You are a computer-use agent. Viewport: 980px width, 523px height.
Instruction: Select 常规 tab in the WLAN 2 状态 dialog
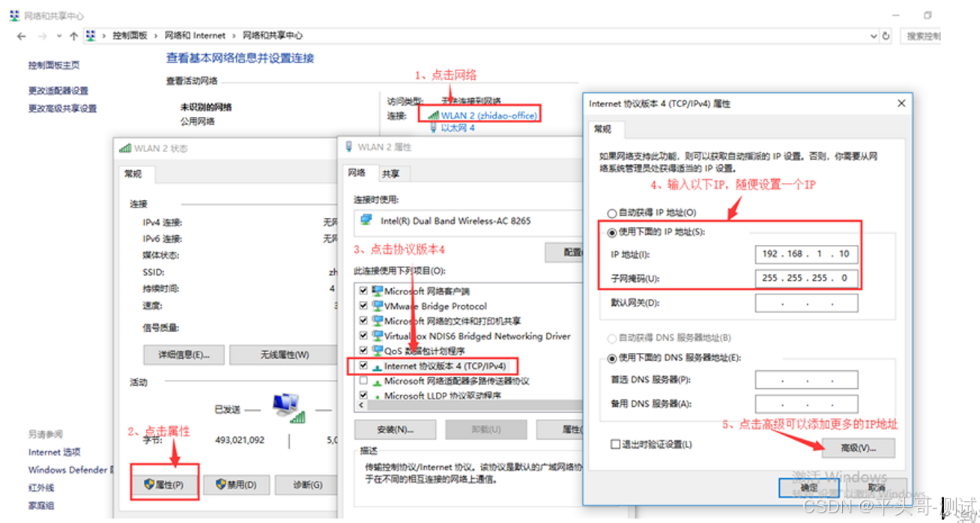[x=134, y=174]
